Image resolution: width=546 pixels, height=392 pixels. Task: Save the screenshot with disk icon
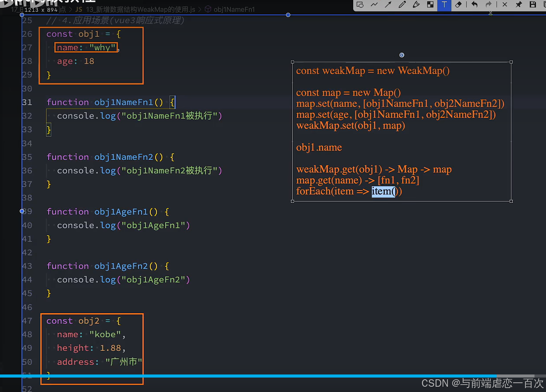pyautogui.click(x=533, y=5)
